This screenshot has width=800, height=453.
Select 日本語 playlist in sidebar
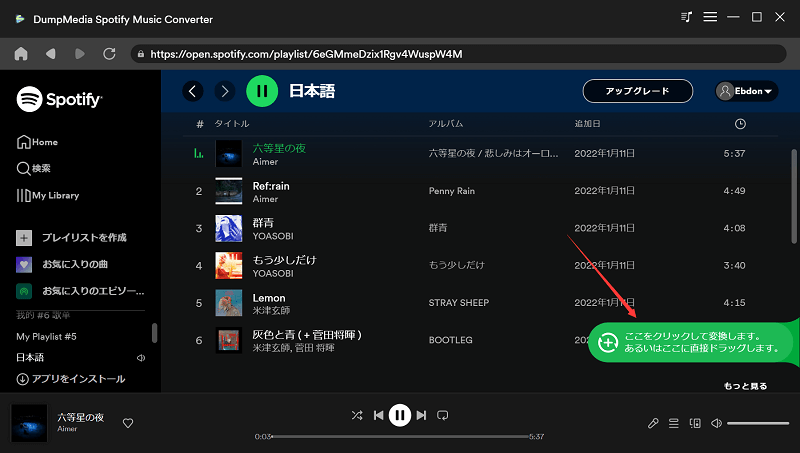click(x=30, y=358)
